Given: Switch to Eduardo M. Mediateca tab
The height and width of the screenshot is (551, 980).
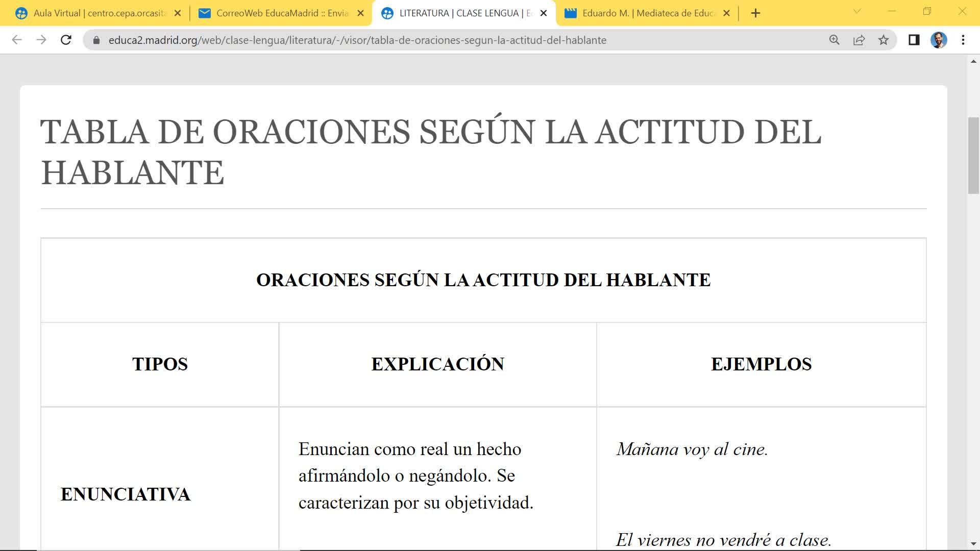Looking at the screenshot, I should (643, 13).
